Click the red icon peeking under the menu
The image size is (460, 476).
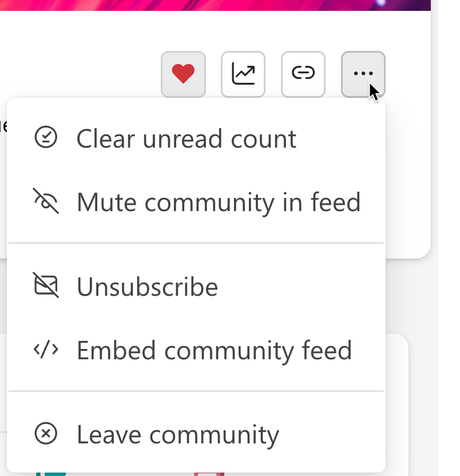tap(209, 474)
